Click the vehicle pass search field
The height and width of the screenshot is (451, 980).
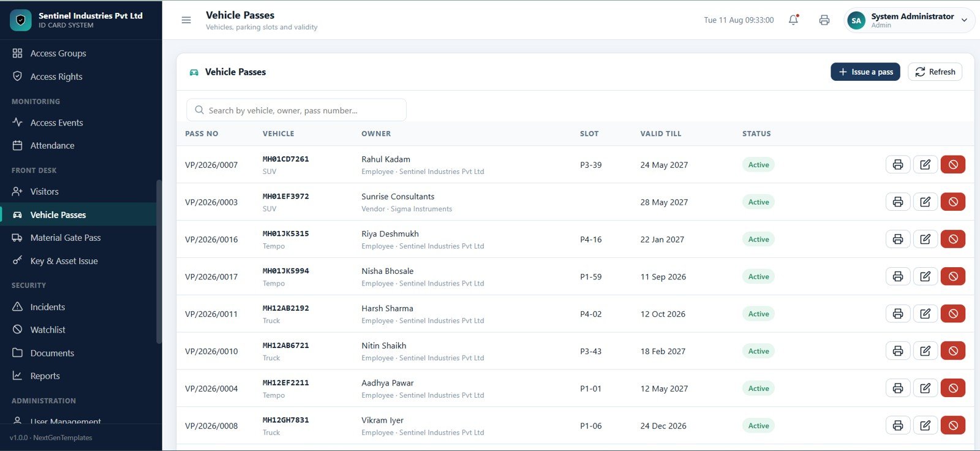coord(296,110)
